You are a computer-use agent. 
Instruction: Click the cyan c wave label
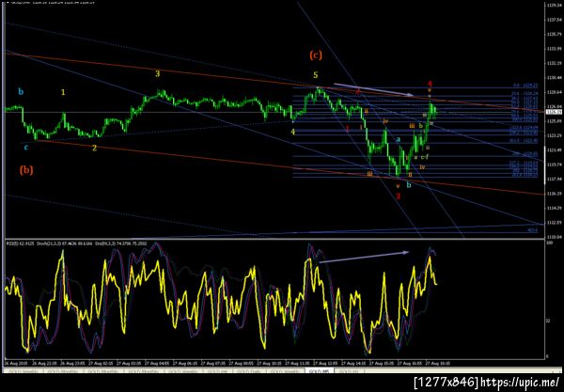(x=26, y=148)
